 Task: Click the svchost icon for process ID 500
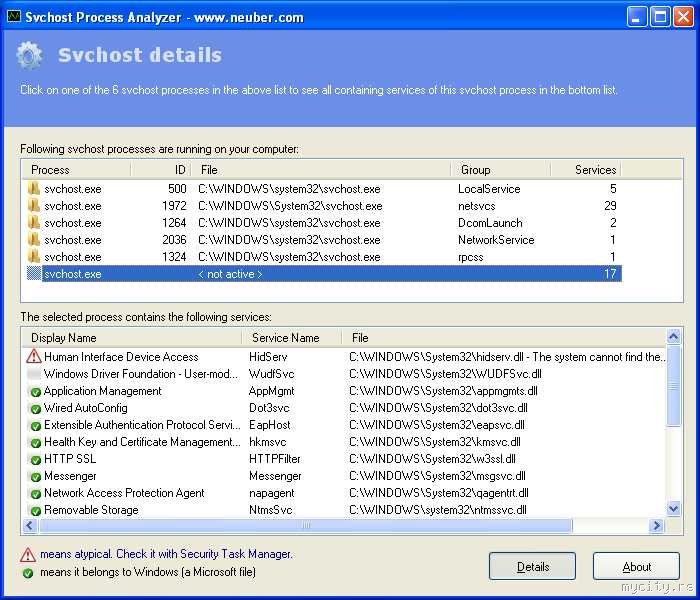34,188
